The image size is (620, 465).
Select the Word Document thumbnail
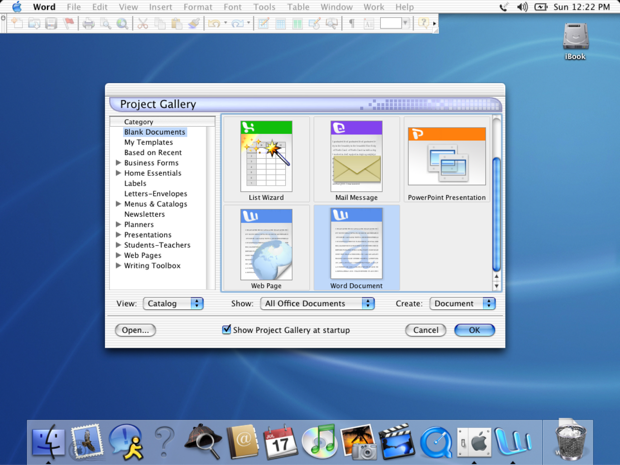click(356, 248)
